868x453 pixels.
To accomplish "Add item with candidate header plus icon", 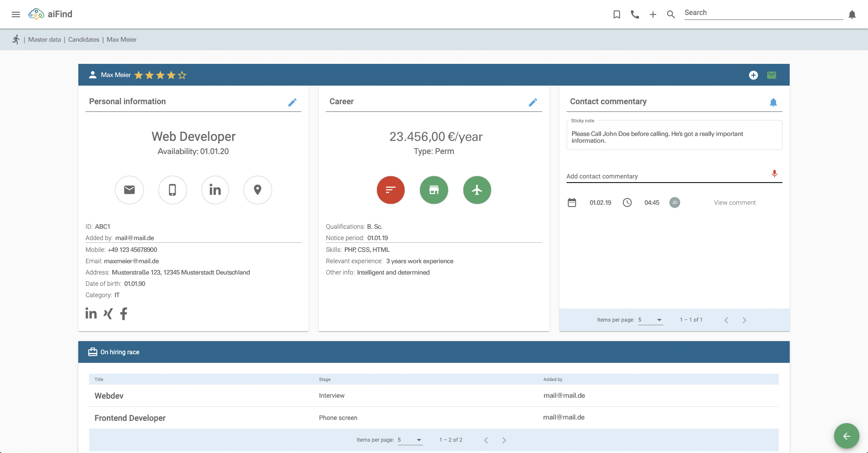I will (754, 75).
